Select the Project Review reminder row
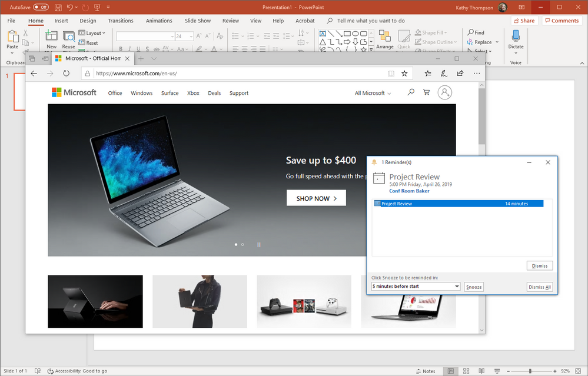This screenshot has height=376, width=588. (459, 204)
